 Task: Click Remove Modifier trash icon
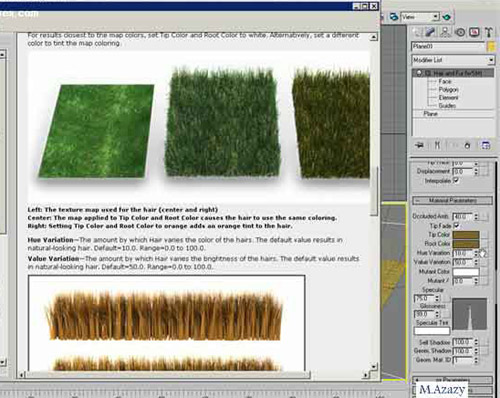[x=467, y=145]
